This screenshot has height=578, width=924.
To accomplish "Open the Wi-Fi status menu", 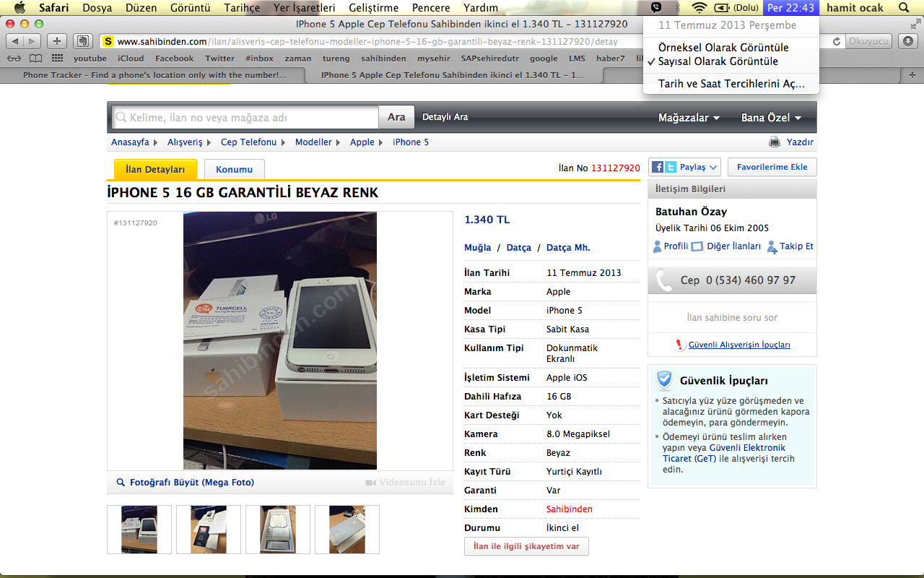I will coord(699,8).
